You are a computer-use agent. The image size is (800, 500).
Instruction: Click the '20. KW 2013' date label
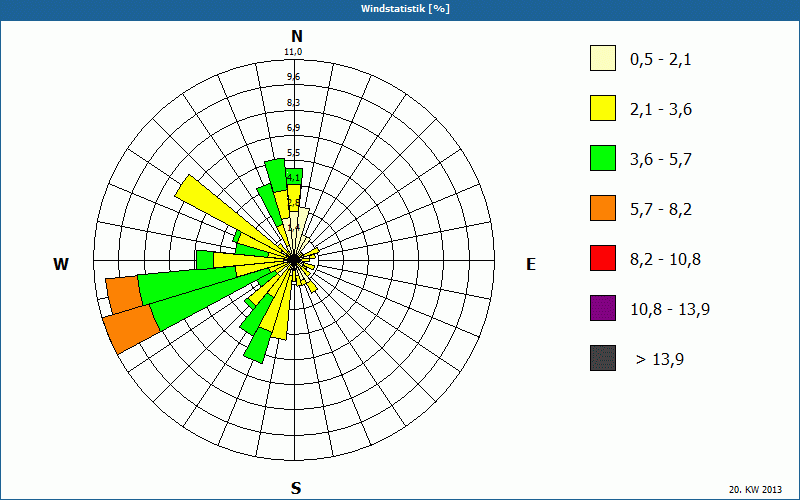tap(755, 489)
